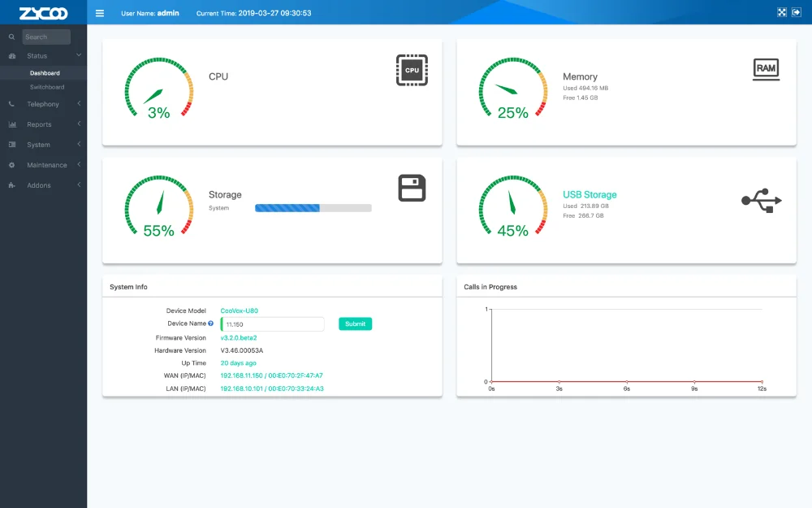Click the Device Name input field
Image resolution: width=812 pixels, height=508 pixels.
[272, 324]
